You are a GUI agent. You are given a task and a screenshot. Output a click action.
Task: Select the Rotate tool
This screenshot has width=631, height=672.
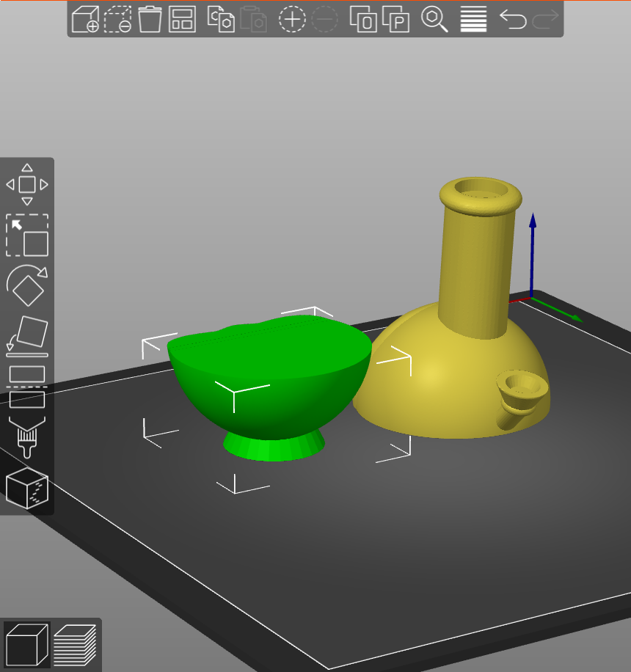pos(27,285)
